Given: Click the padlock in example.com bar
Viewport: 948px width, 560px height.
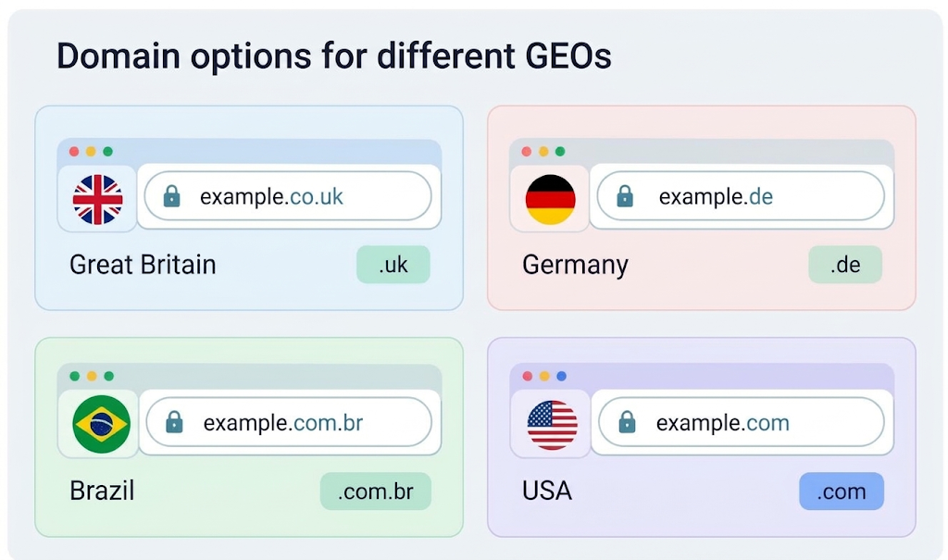Looking at the screenshot, I should [x=627, y=422].
